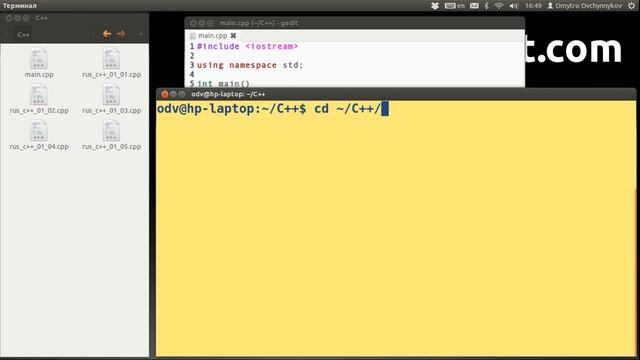Close the gedit window
The image size is (640, 360).
193,23
